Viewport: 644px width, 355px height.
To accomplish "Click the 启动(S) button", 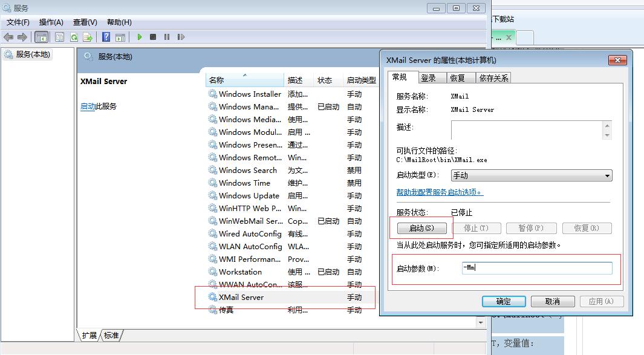I will (422, 228).
